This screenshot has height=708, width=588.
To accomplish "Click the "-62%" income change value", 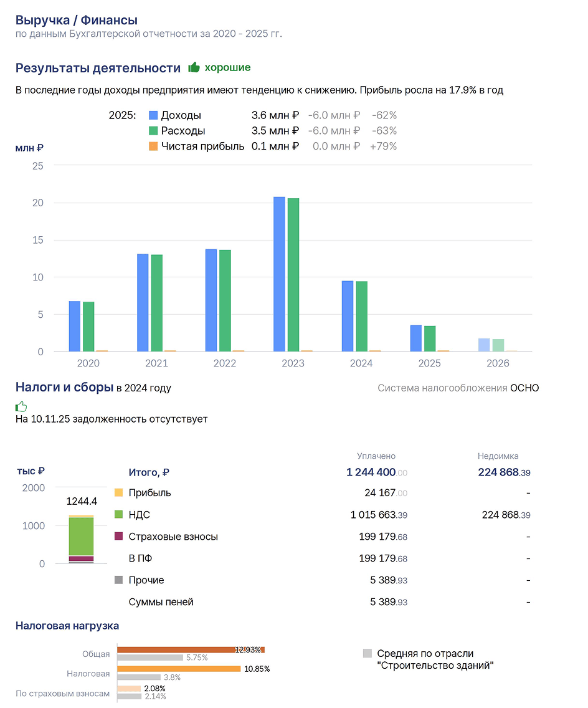I will (384, 115).
